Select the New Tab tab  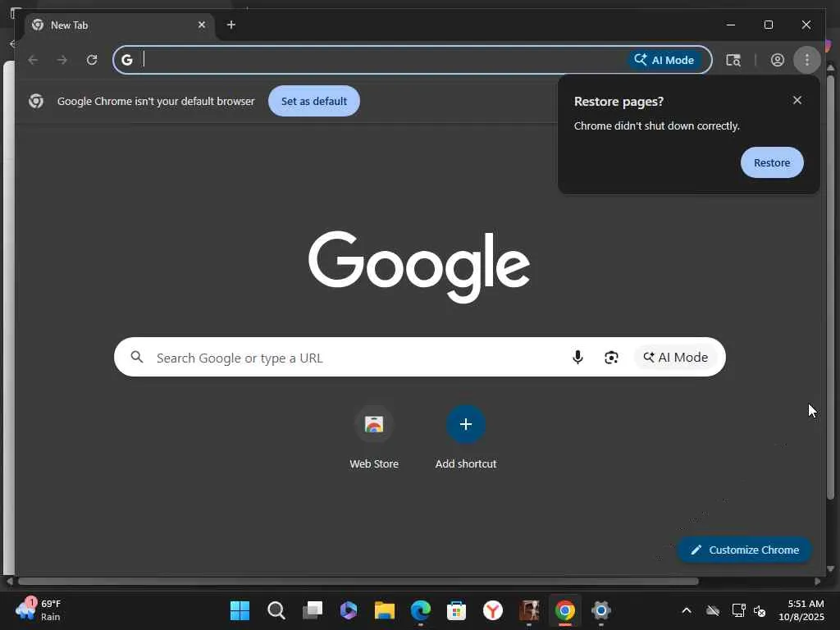click(x=118, y=25)
